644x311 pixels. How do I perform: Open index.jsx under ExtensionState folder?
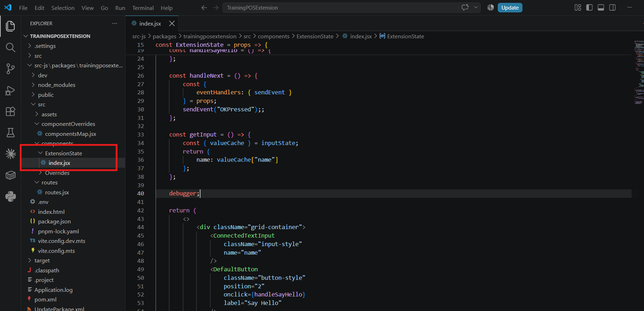click(x=73, y=163)
